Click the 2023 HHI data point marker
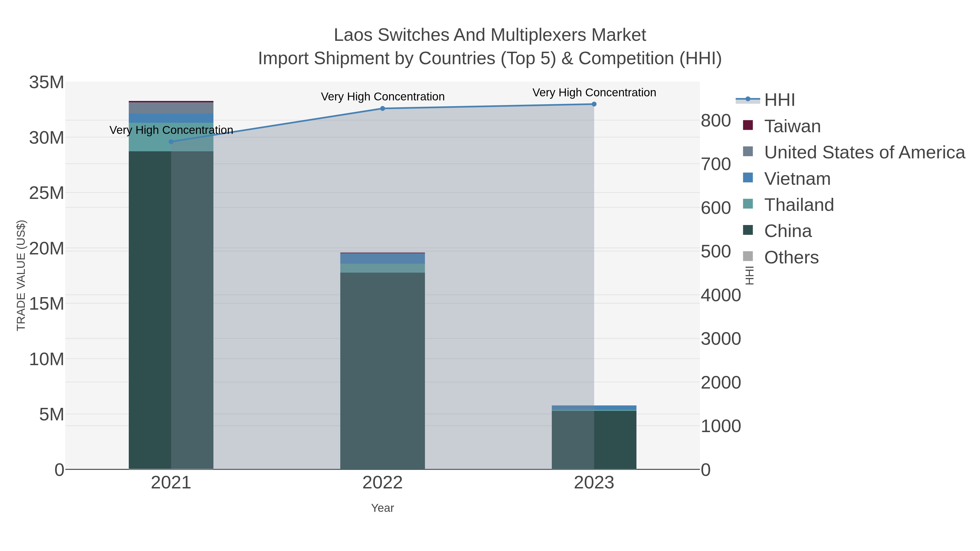Image resolution: width=980 pixels, height=551 pixels. click(x=594, y=104)
